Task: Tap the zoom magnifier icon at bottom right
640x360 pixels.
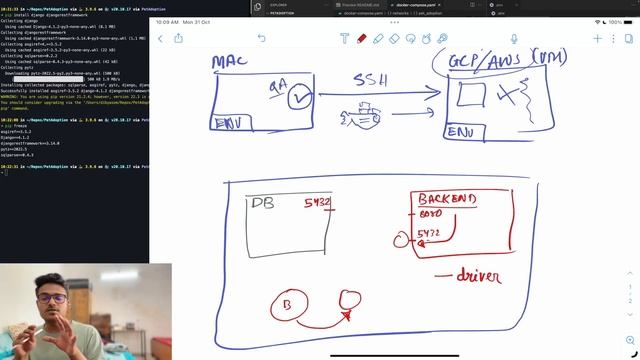Action: pos(630,340)
